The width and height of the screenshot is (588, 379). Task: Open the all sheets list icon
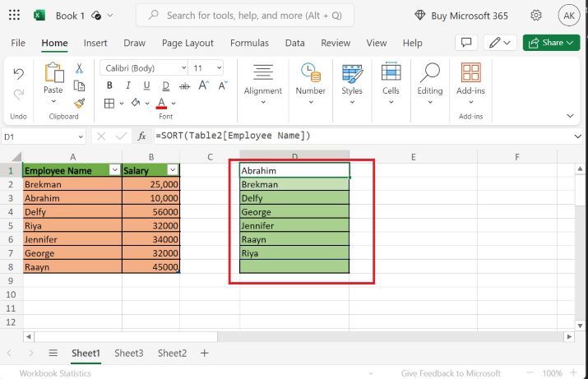(x=53, y=354)
